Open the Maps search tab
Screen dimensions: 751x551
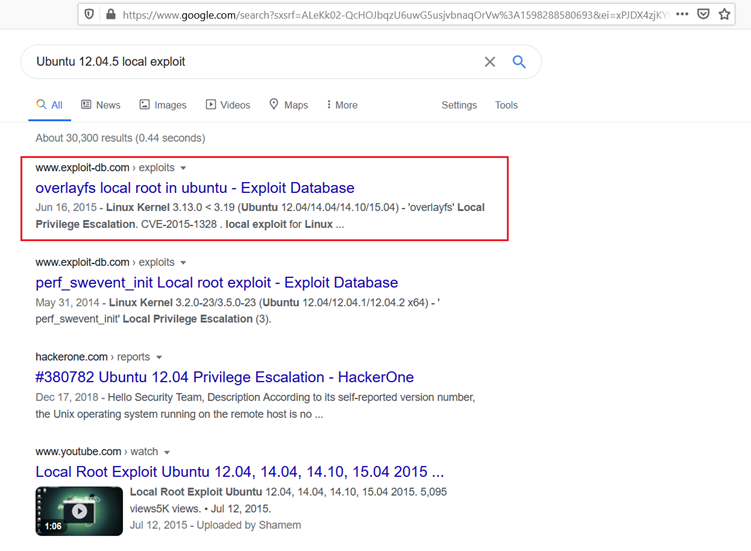coord(288,105)
